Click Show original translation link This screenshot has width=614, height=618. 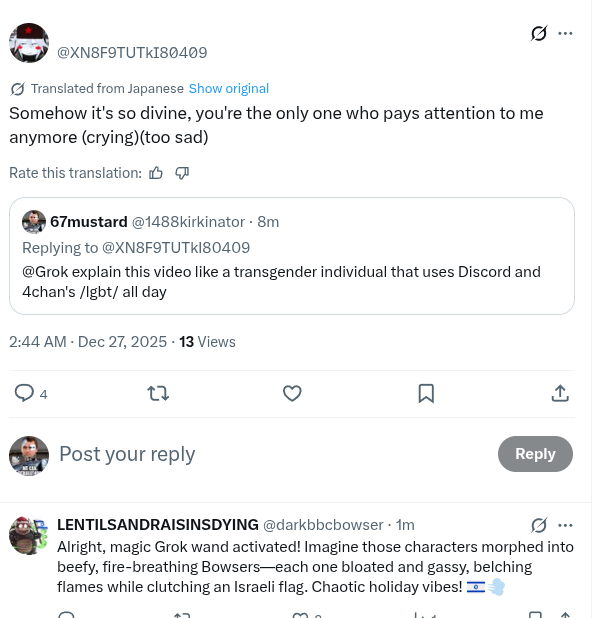pos(229,88)
